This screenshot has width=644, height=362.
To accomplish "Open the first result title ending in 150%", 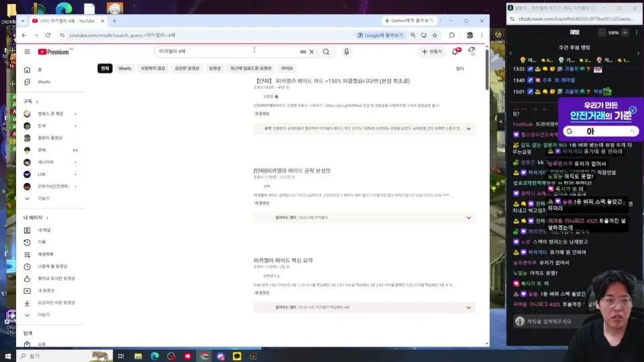I will (332, 81).
